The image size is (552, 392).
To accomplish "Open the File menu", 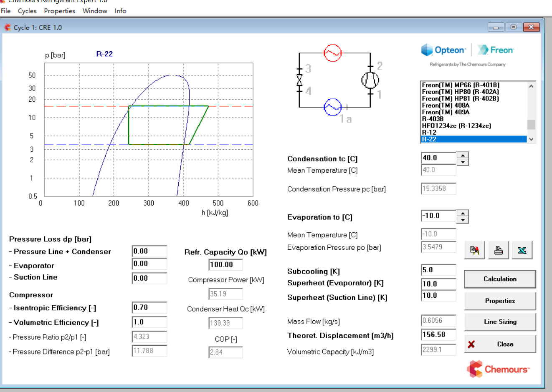I will click(x=6, y=11).
